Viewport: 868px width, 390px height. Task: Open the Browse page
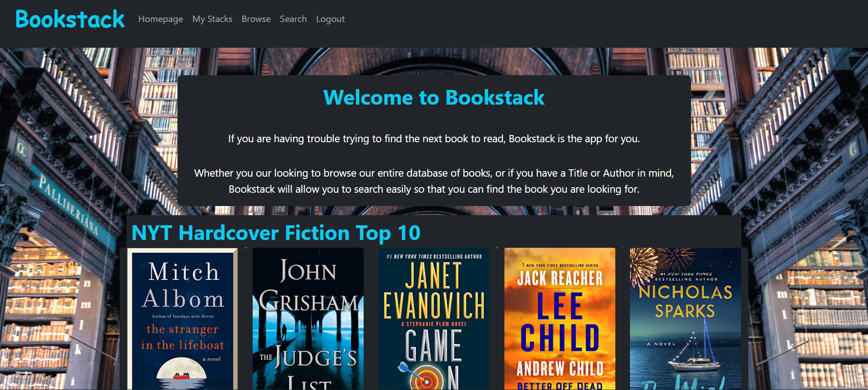pyautogui.click(x=256, y=19)
